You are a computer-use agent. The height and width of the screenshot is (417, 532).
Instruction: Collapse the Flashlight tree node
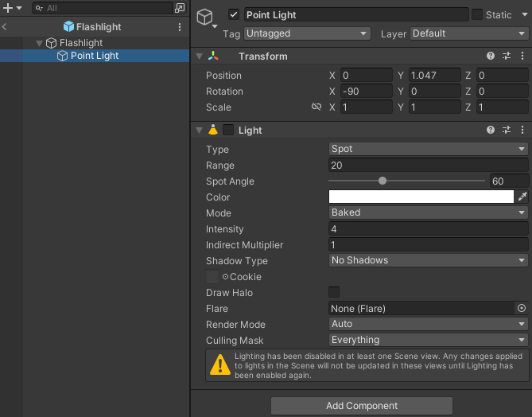[x=39, y=43]
